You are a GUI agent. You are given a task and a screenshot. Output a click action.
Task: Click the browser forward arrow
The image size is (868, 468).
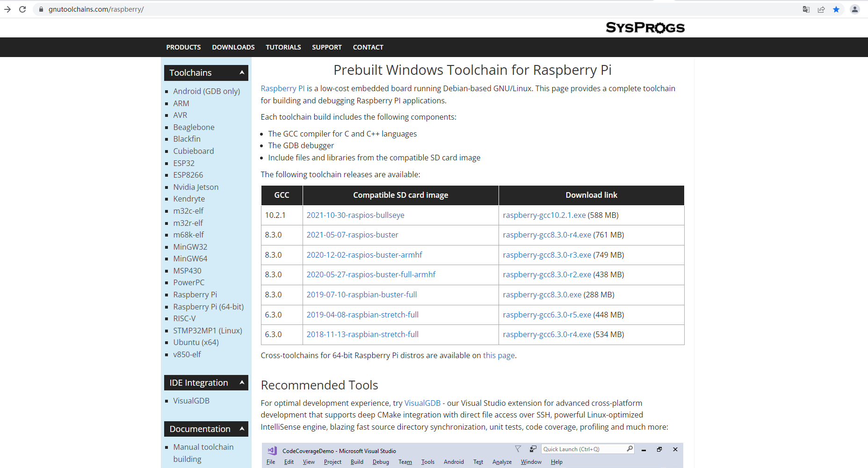tap(7, 9)
